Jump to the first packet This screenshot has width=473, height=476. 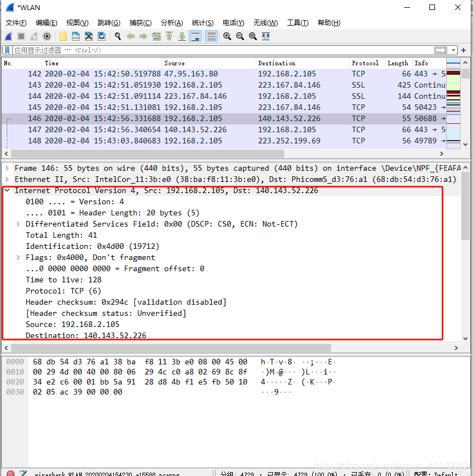pyautogui.click(x=169, y=36)
